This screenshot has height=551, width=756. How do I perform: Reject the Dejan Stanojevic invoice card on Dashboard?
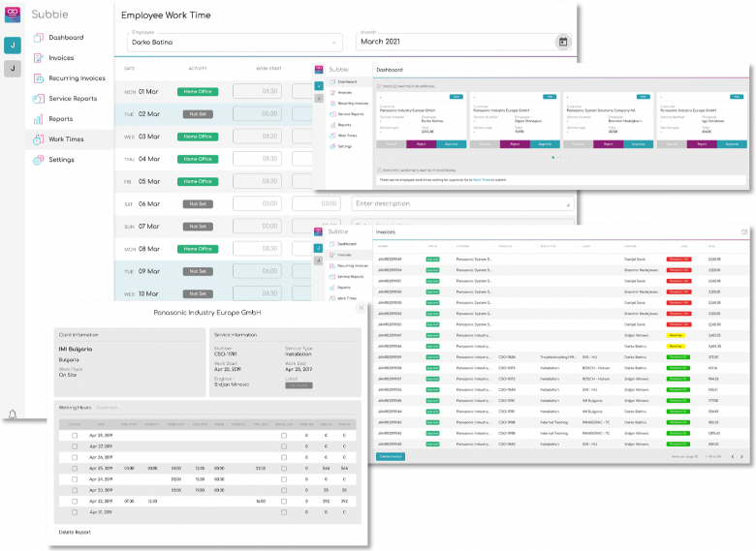pyautogui.click(x=515, y=144)
